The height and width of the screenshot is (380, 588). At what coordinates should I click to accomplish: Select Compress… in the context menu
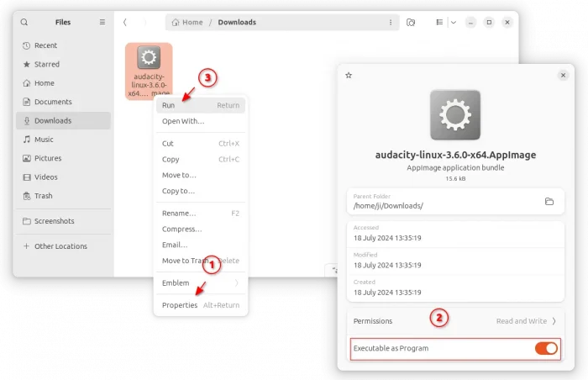(x=201, y=229)
